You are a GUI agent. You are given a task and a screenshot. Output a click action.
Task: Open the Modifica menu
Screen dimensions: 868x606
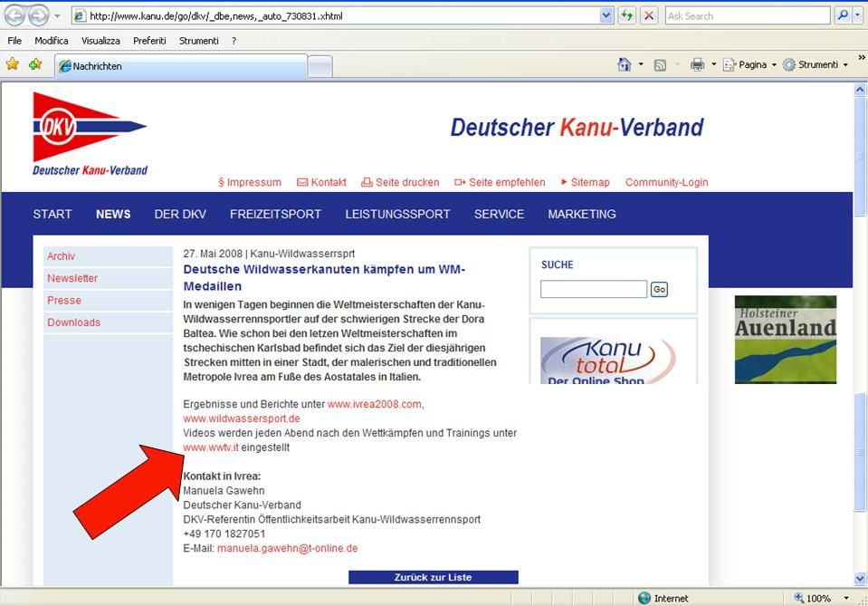tap(52, 41)
